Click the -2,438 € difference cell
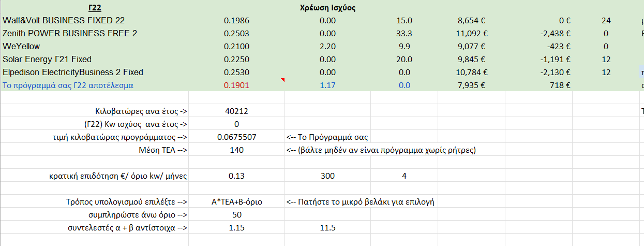This screenshot has height=246, width=644. [x=539, y=34]
